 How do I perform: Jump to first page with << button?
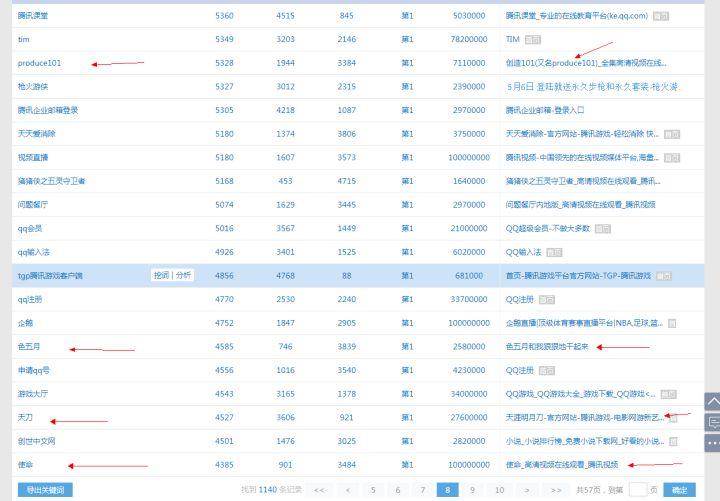[319, 490]
